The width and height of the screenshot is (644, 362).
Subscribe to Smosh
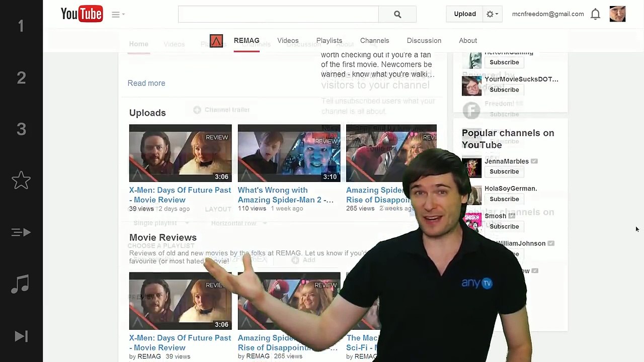pyautogui.click(x=504, y=226)
